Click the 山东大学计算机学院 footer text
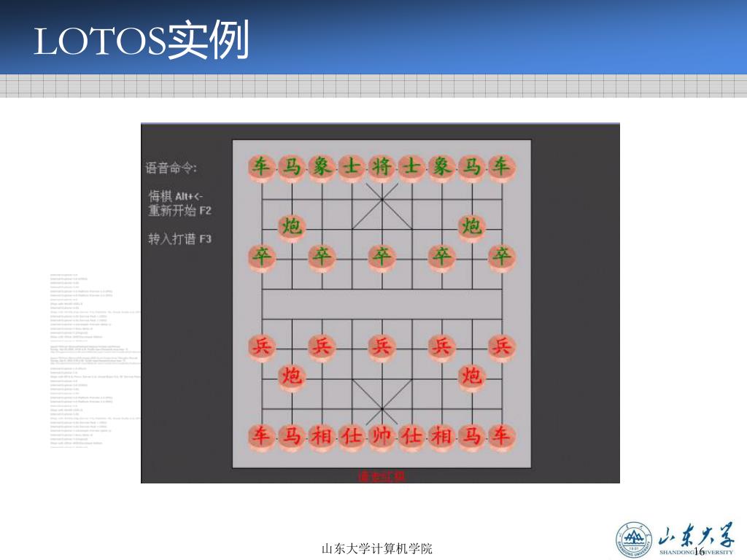The image size is (747, 560). [x=377, y=548]
